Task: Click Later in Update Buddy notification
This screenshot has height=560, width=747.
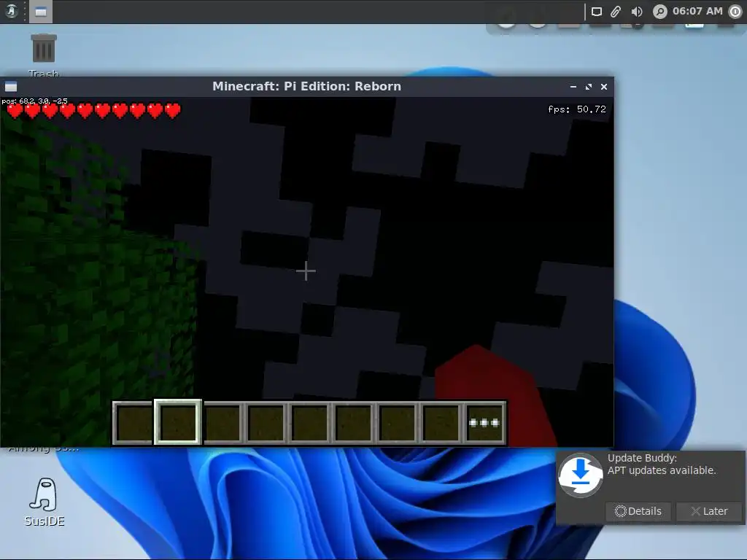Action: point(709,511)
